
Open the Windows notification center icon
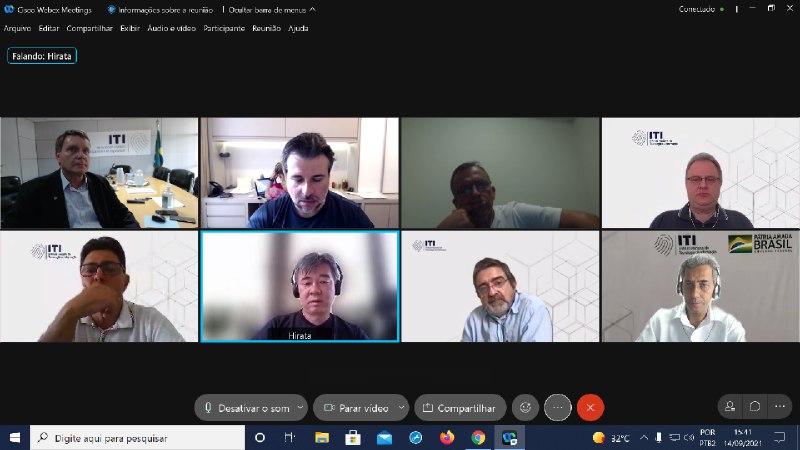coord(780,437)
